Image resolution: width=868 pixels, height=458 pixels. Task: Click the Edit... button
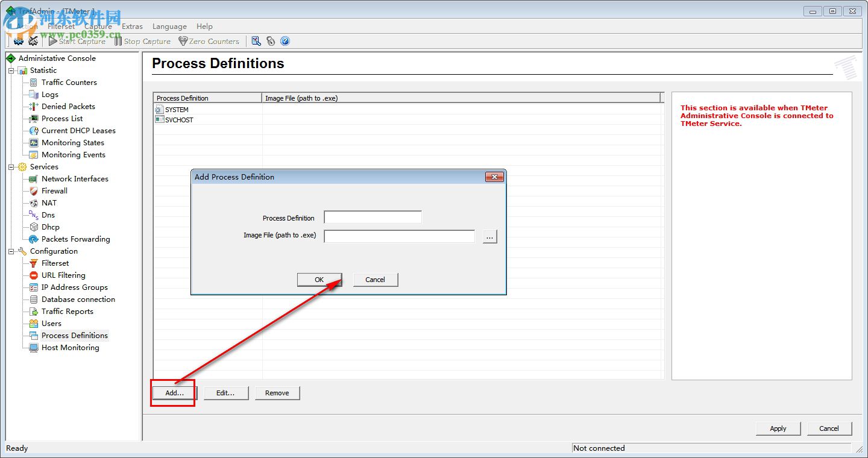(x=225, y=393)
